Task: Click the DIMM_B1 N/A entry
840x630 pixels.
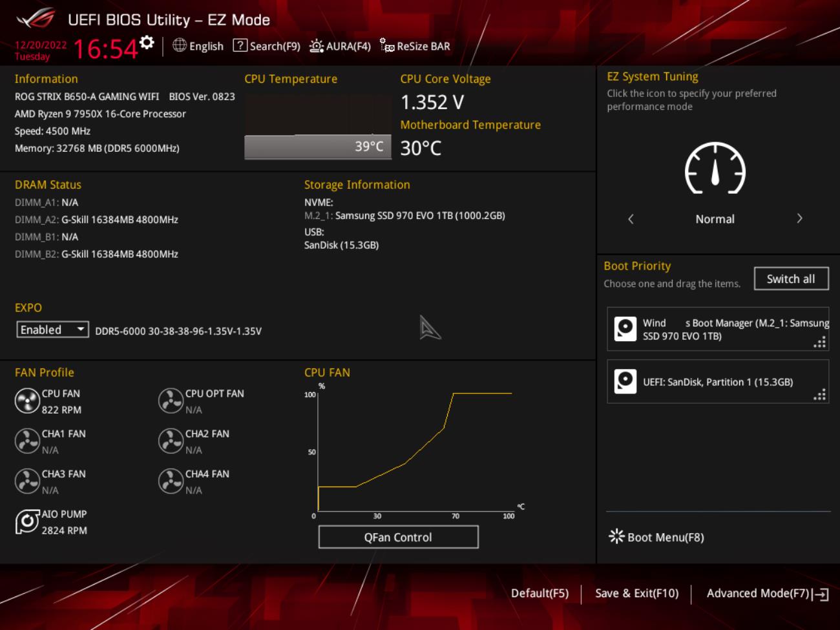Action: [x=47, y=236]
